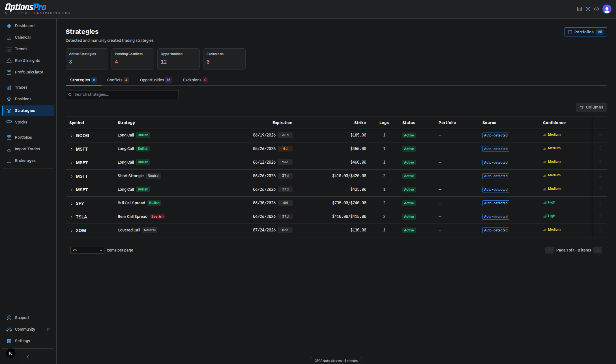Expand the MSFT $425.00 Long Call row
This screenshot has height=364, width=616.
click(x=72, y=190)
